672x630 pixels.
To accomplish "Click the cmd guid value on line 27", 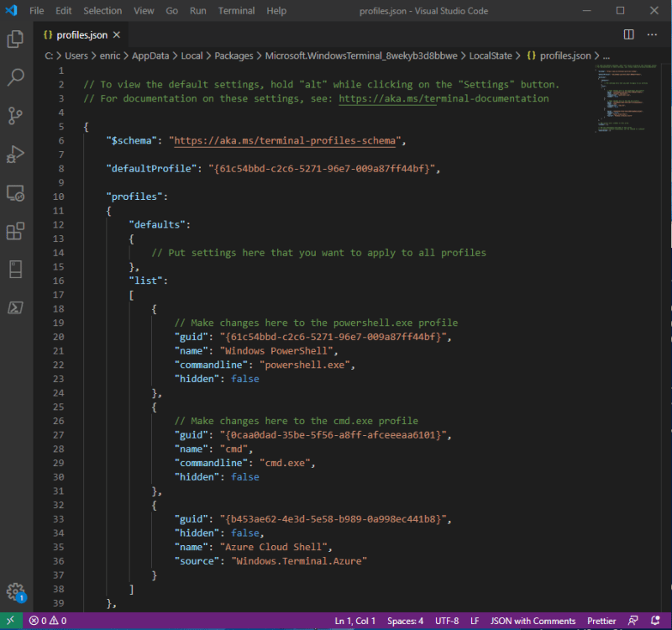I will point(333,435).
